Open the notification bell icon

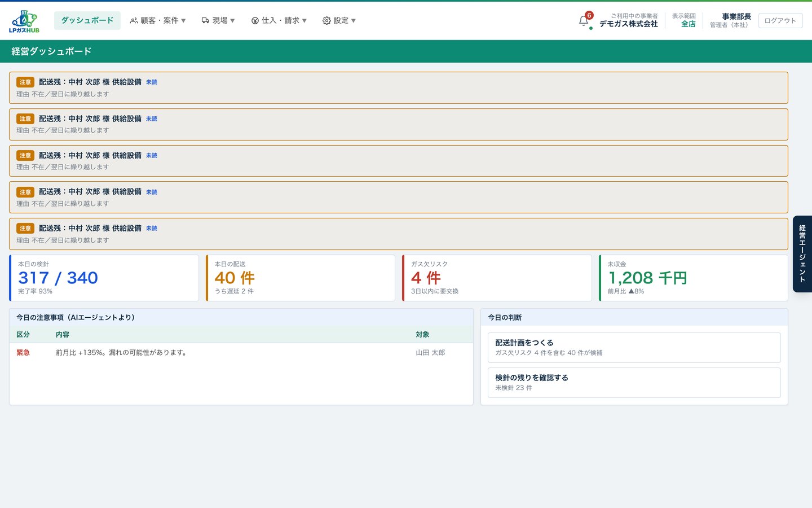pyautogui.click(x=584, y=21)
